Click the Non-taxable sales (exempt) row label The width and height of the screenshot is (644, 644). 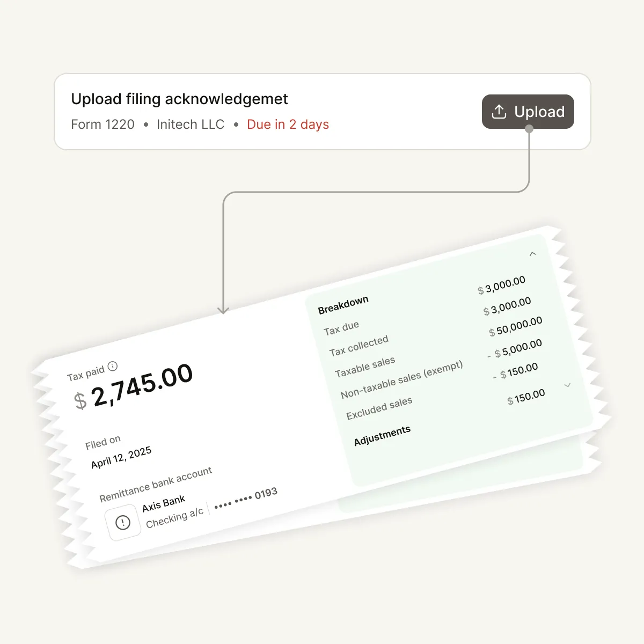(x=401, y=379)
